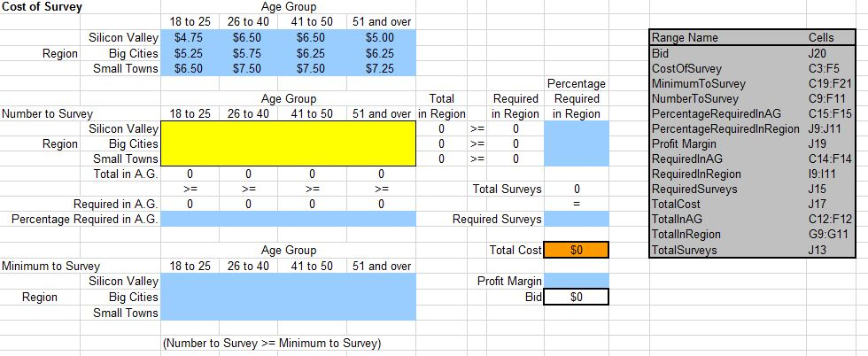Click the blue Required Surveys input cell
The image size is (868, 356).
[x=576, y=219]
